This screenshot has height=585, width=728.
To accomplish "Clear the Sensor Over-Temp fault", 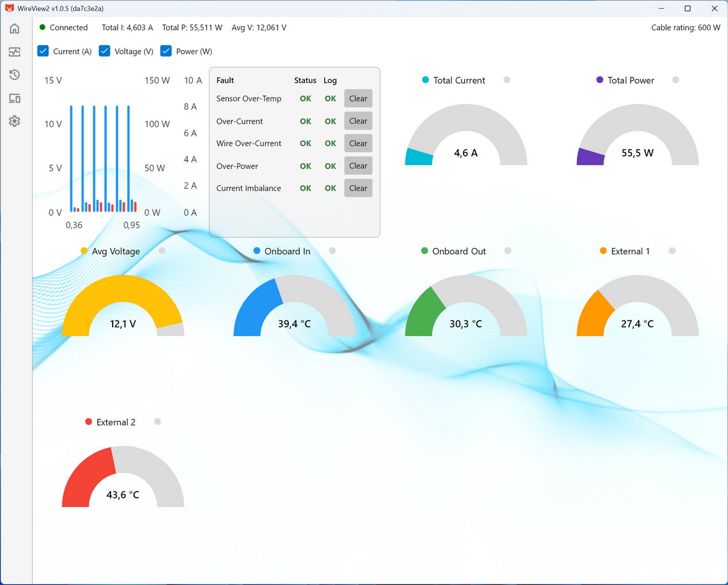I will coord(358,98).
